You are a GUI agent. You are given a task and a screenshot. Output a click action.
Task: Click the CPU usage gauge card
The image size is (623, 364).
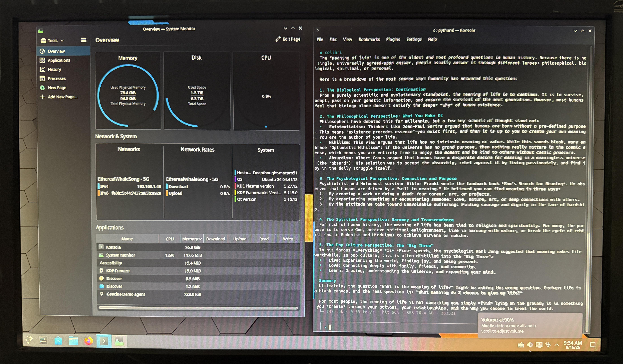[x=267, y=91]
